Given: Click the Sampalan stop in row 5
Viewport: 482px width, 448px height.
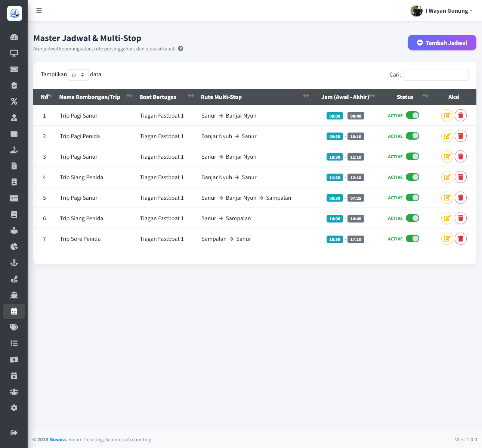Looking at the screenshot, I should point(278,197).
